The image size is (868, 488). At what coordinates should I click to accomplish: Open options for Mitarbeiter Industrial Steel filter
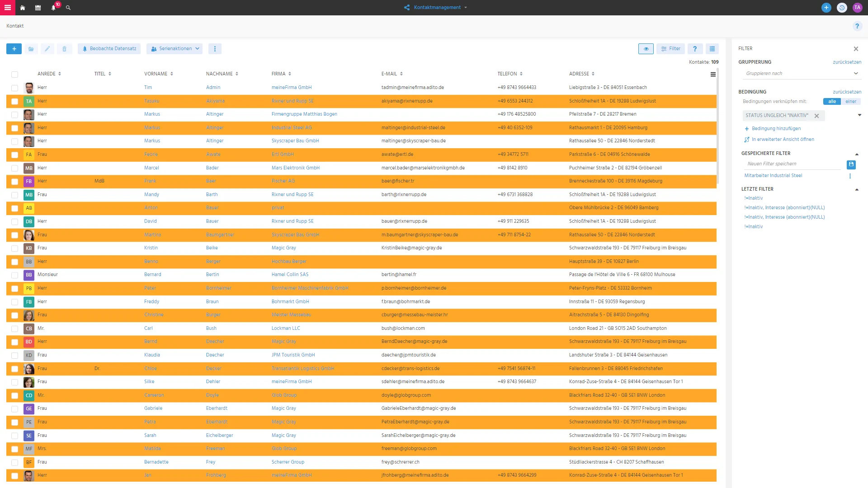click(x=850, y=176)
